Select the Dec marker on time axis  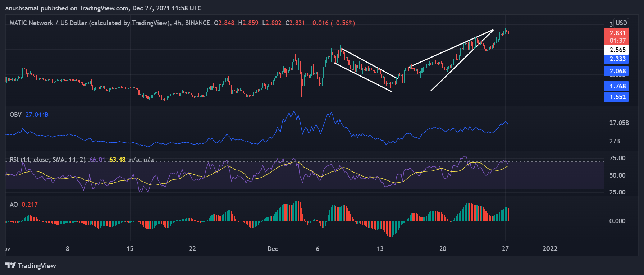(273, 249)
